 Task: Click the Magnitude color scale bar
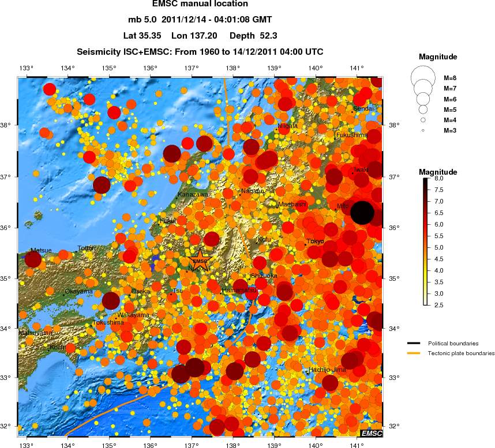click(426, 242)
